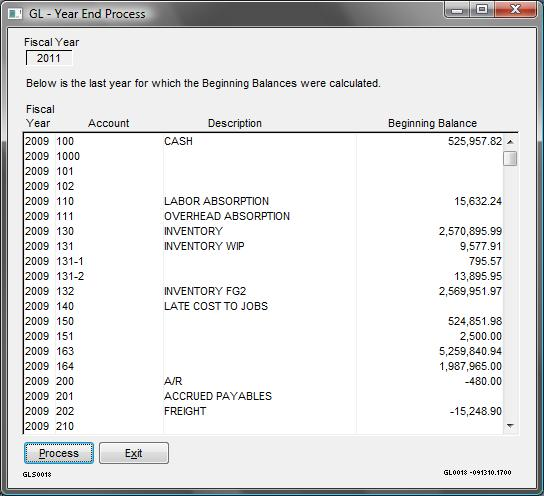Screen dimensions: 544x496
Task: Select the INVENTORY FG2 row
Action: (263, 291)
